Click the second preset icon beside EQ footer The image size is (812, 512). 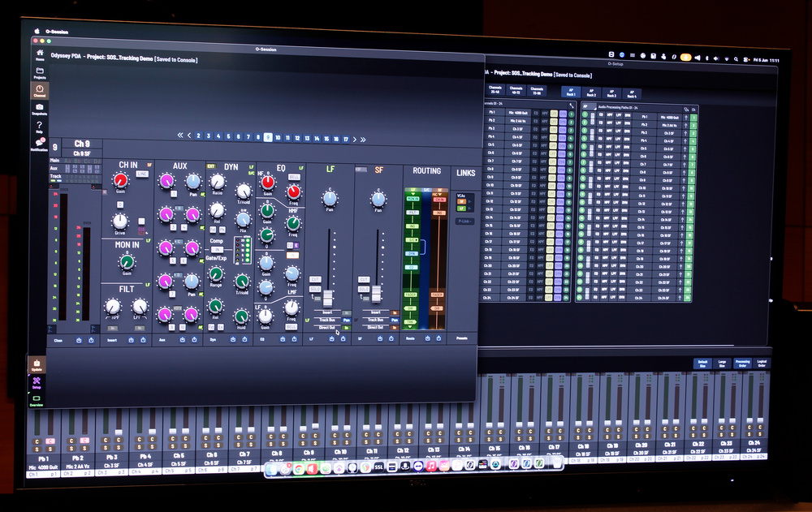click(294, 339)
